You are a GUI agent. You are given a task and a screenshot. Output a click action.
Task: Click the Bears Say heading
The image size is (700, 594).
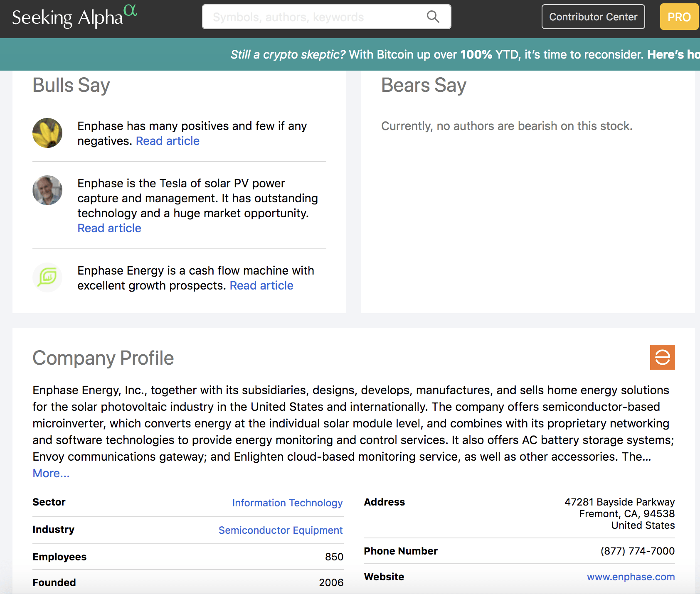(424, 85)
